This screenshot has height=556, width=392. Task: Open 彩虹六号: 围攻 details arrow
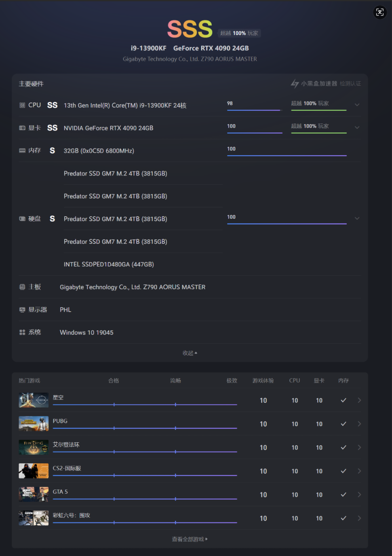[359, 518]
